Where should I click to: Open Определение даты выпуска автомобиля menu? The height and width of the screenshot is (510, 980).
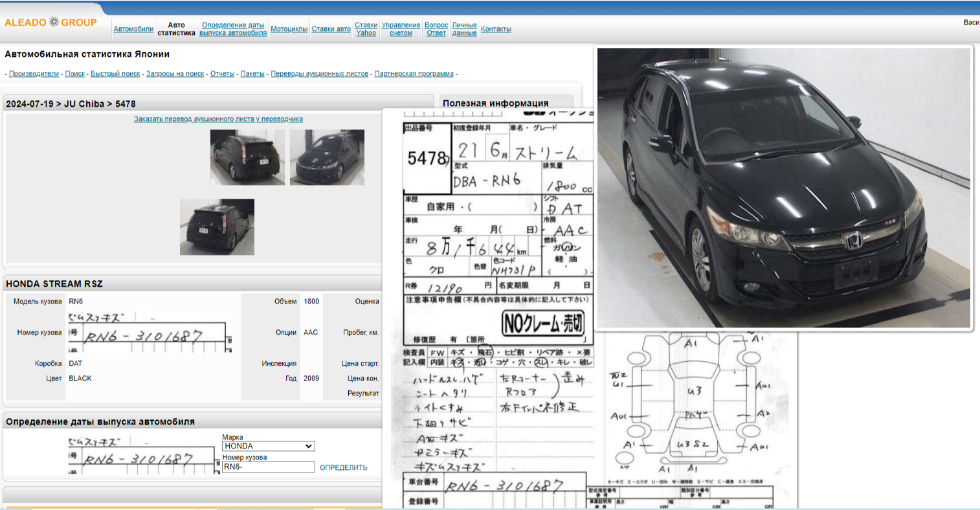tap(233, 29)
